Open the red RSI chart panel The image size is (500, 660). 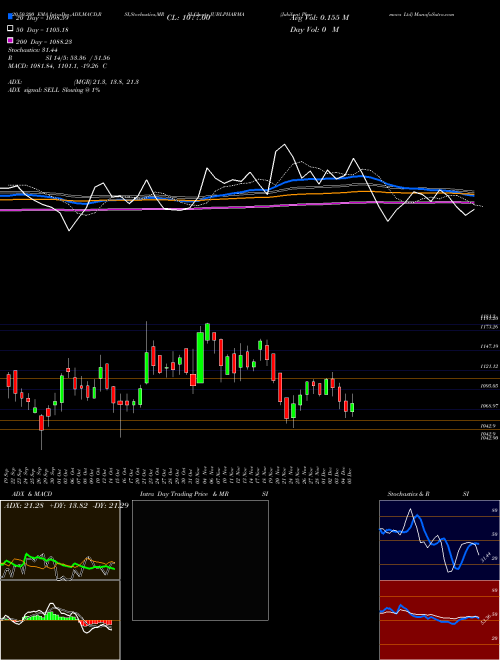click(439, 620)
